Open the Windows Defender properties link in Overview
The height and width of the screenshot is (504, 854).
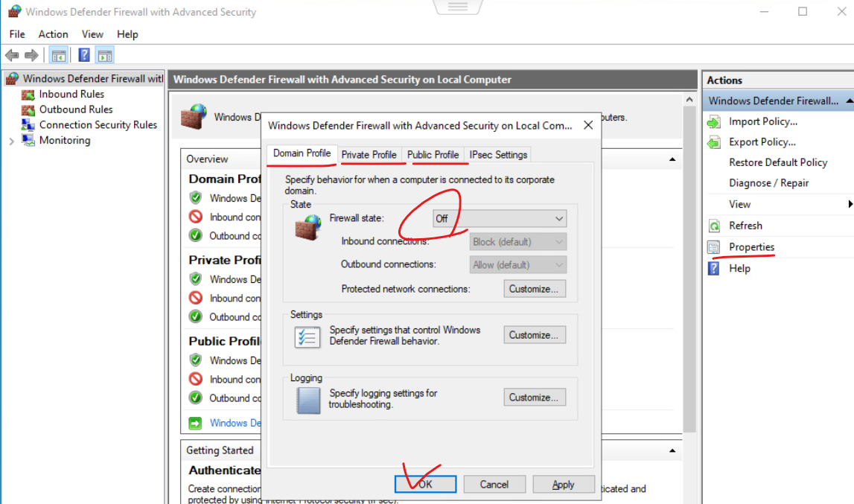pyautogui.click(x=235, y=423)
